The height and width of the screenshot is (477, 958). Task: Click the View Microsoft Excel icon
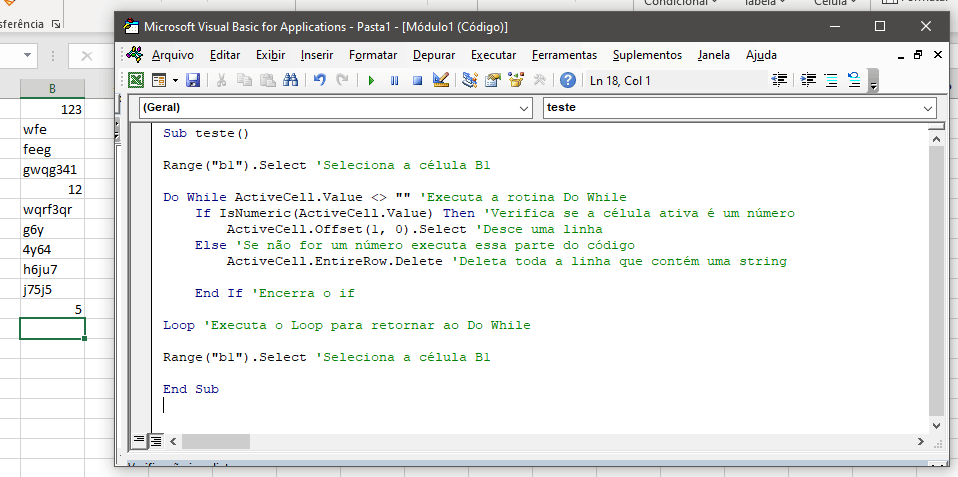click(x=136, y=80)
